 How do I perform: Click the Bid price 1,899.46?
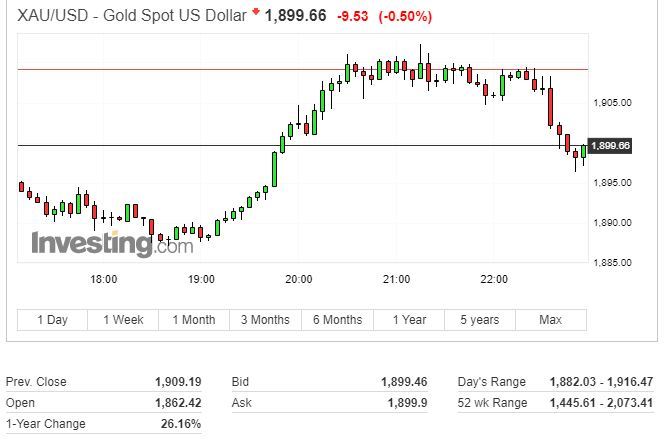tap(404, 382)
